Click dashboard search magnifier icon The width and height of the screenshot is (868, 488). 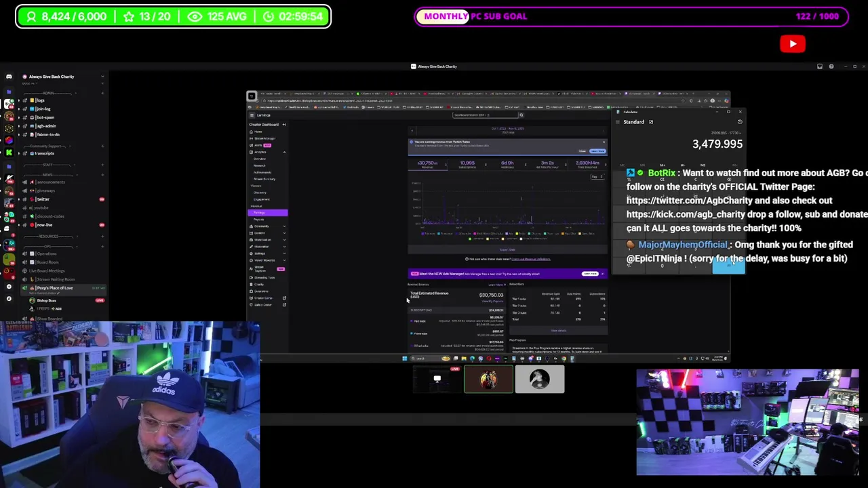(521, 115)
